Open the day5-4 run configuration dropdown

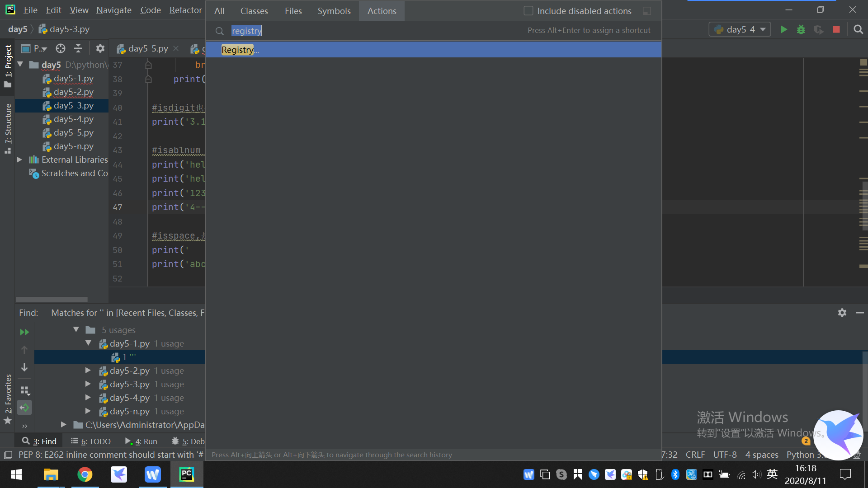[763, 29]
